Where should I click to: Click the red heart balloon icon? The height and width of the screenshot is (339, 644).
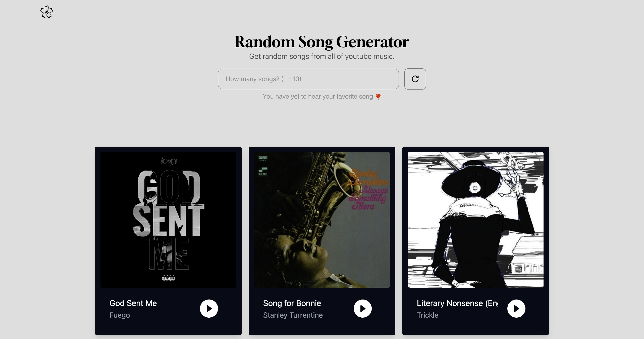point(378,97)
